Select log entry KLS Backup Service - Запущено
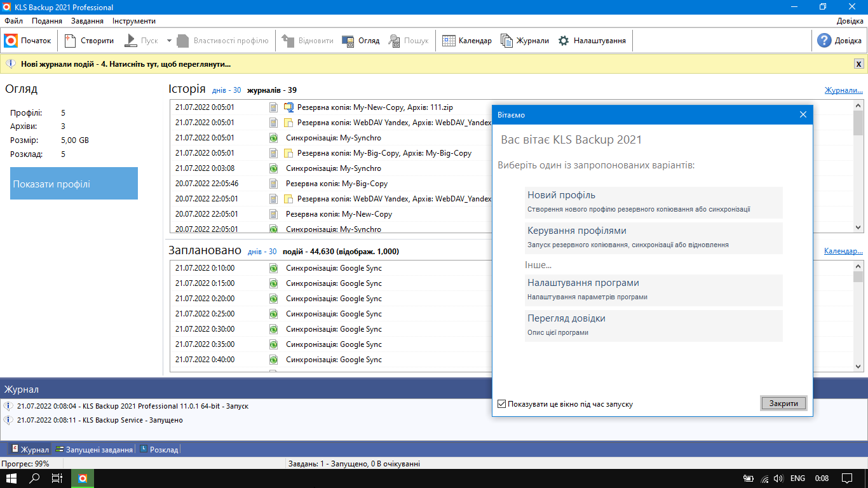This screenshot has width=868, height=488. coord(100,420)
